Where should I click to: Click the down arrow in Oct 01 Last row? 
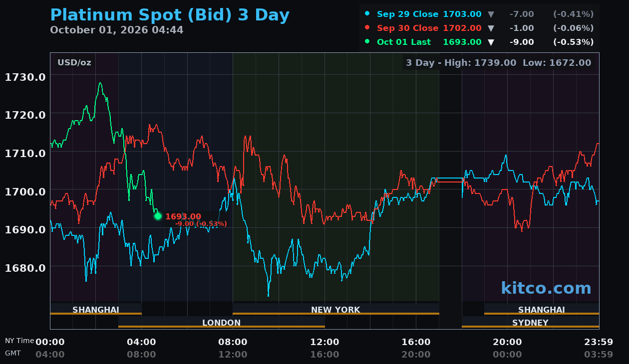coord(491,42)
